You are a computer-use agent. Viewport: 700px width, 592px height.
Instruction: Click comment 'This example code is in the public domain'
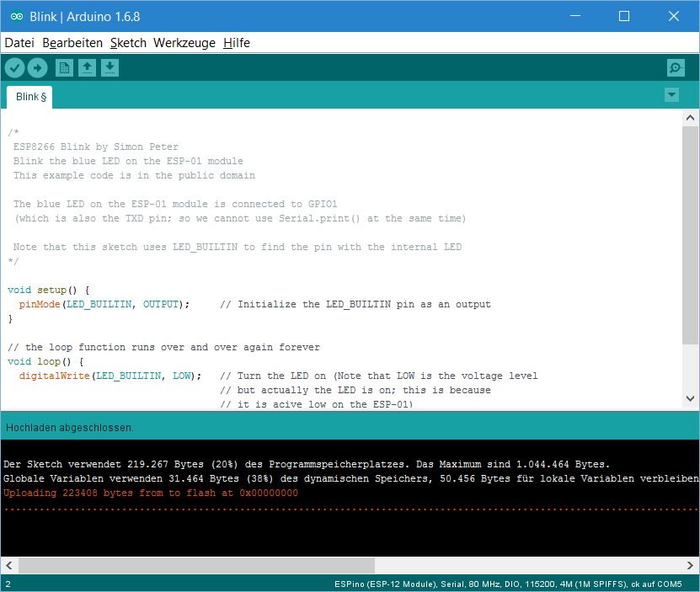pyautogui.click(x=134, y=175)
